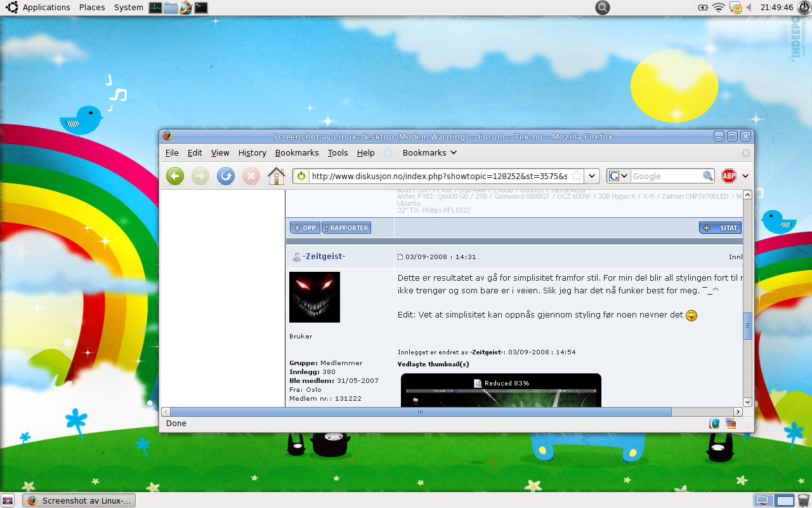Viewport: 812px width, 508px height.
Task: Click the Medlem nr.: 131222 text
Action: [x=325, y=398]
